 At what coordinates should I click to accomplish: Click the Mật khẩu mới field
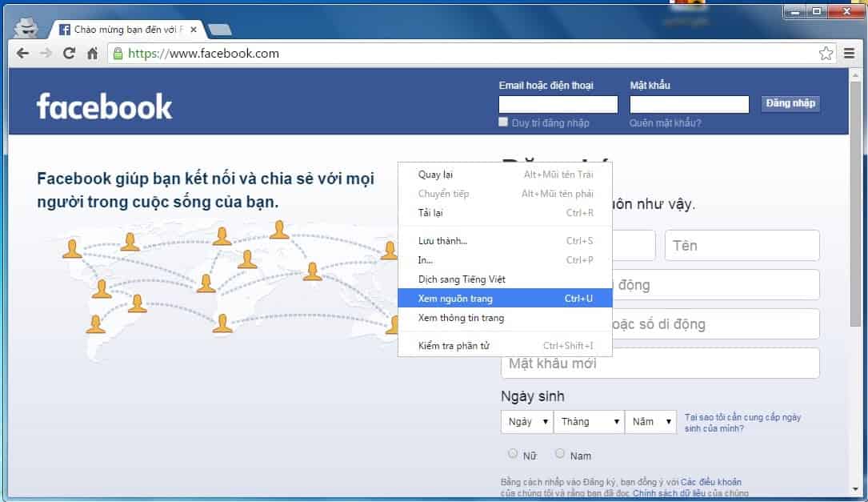(660, 363)
